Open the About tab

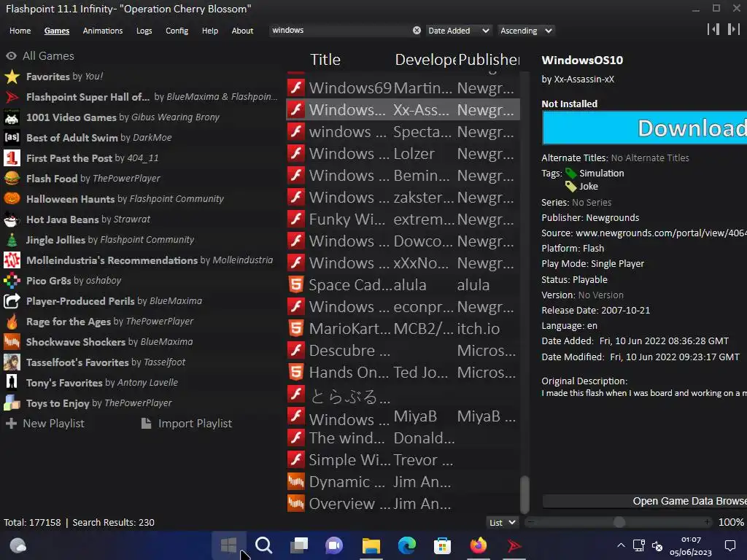click(242, 31)
